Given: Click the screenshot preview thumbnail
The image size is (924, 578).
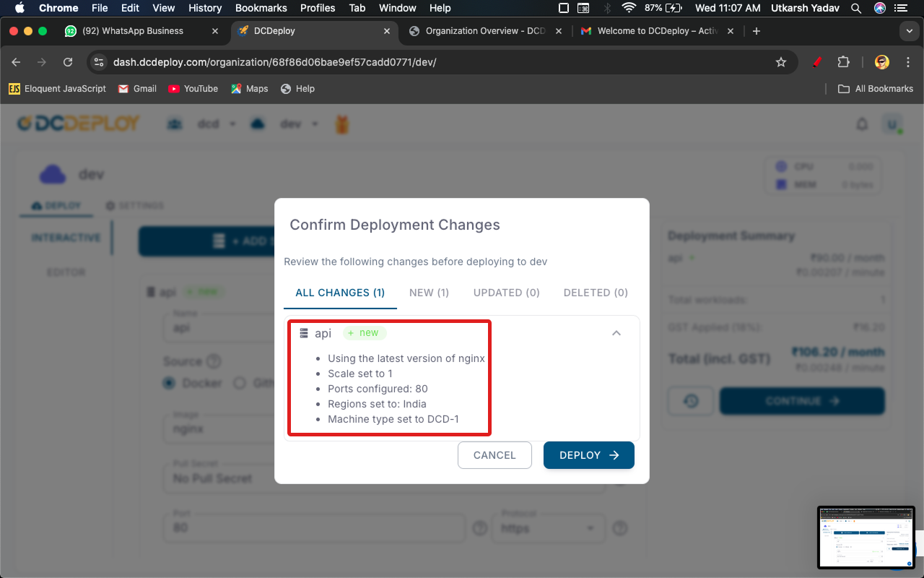Looking at the screenshot, I should pos(866,538).
